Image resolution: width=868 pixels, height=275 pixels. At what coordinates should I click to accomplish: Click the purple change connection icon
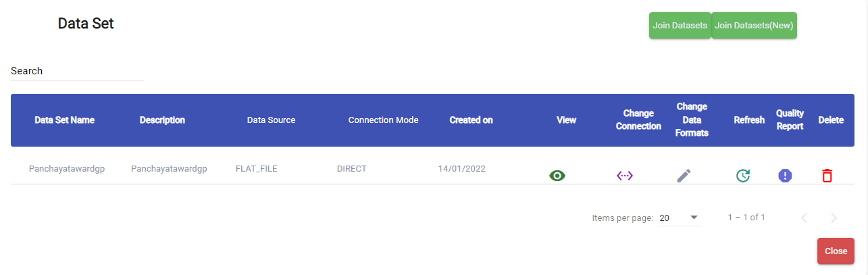(625, 176)
